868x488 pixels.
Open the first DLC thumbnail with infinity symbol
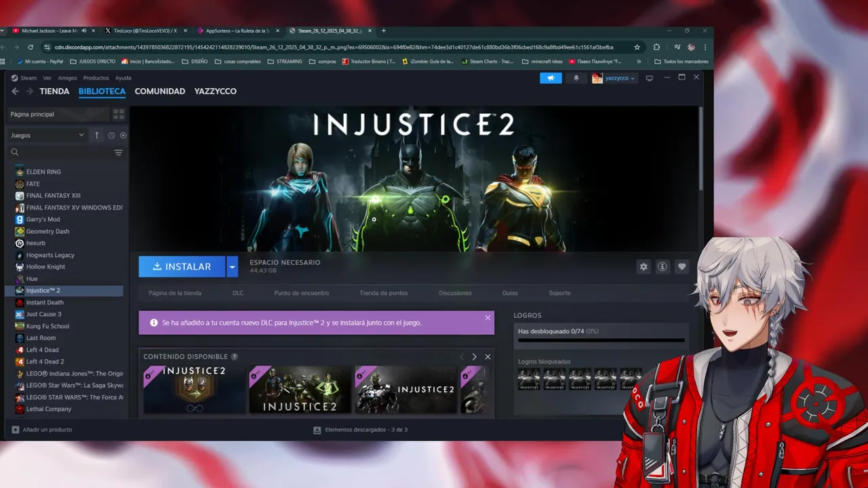(195, 390)
